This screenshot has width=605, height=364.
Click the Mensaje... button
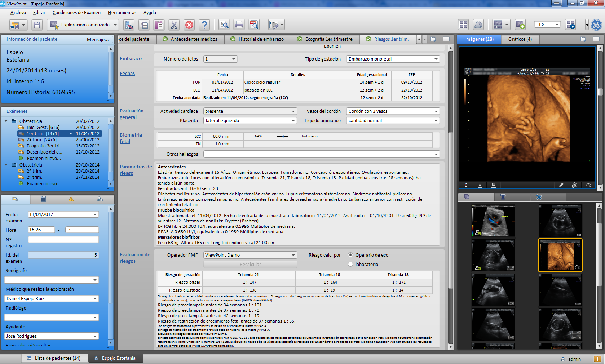pos(98,39)
